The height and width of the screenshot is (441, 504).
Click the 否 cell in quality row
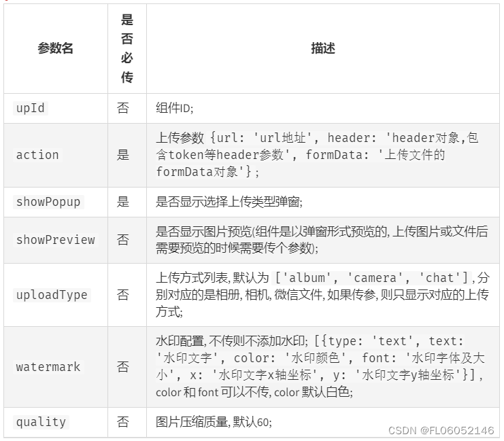(x=123, y=422)
